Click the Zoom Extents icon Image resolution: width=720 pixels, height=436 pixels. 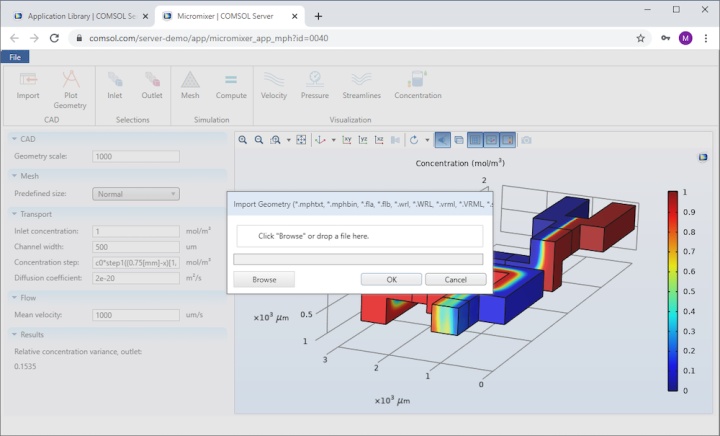click(301, 140)
